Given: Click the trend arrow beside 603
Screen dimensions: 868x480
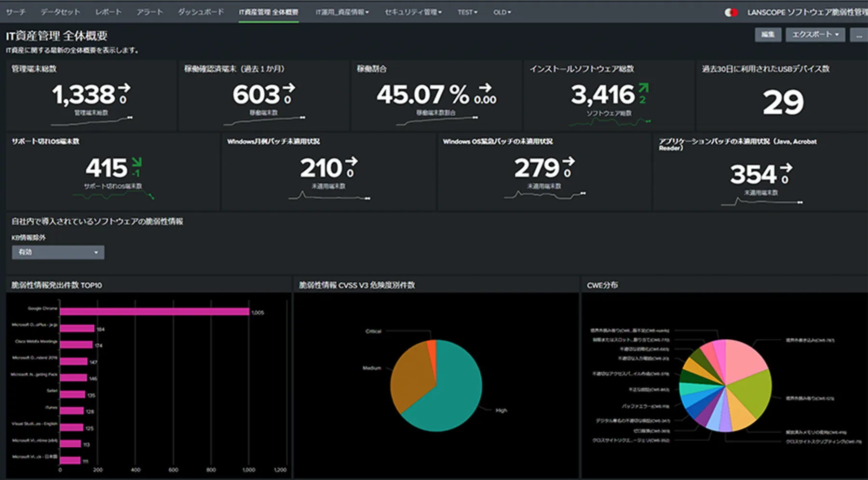Looking at the screenshot, I should (x=288, y=88).
